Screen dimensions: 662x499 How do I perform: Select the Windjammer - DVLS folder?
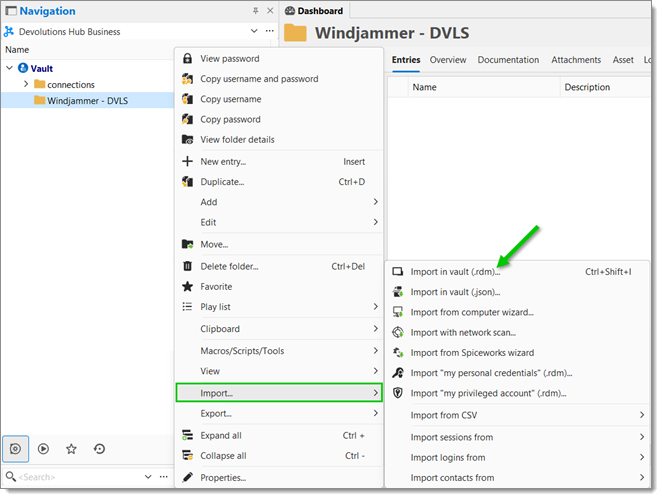click(87, 100)
